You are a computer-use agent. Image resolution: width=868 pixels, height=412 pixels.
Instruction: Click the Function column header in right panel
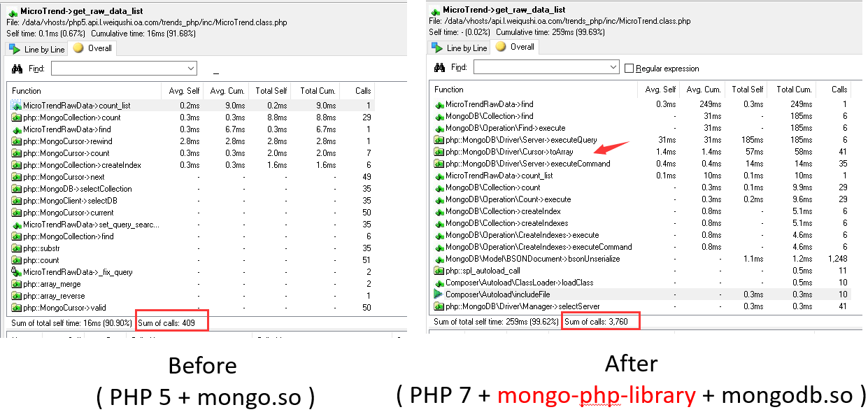point(448,90)
